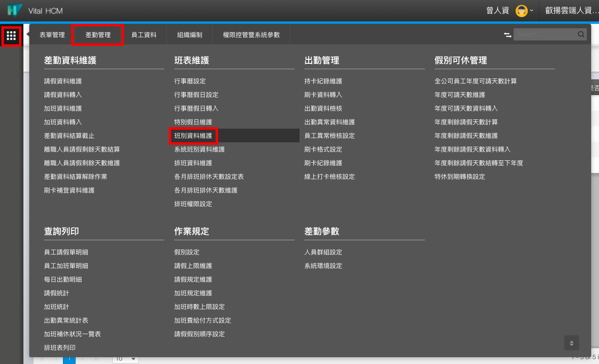Click 出勤異常資料維護 link
Viewport: 599px width, 364px height.
(x=329, y=122)
